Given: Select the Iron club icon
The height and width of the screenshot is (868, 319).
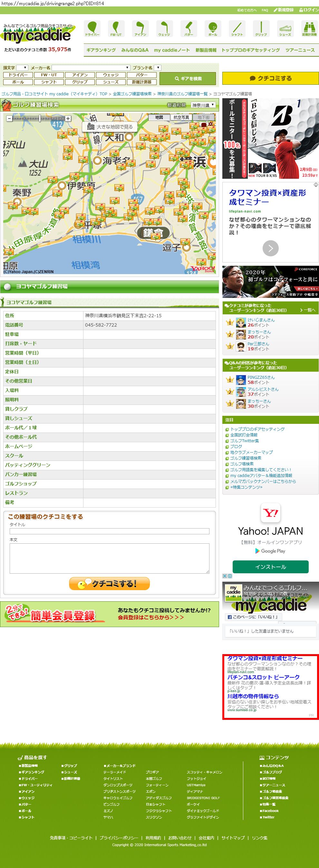Looking at the screenshot, I should click(140, 28).
